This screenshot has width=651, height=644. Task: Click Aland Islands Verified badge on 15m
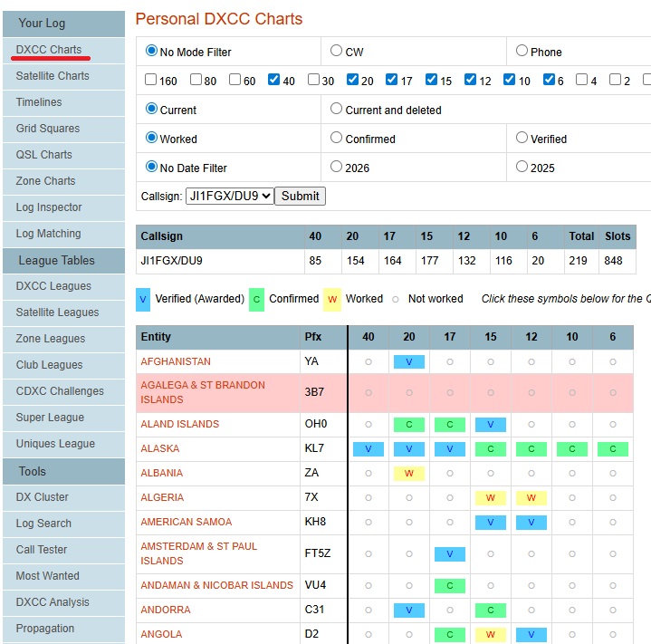(x=491, y=424)
